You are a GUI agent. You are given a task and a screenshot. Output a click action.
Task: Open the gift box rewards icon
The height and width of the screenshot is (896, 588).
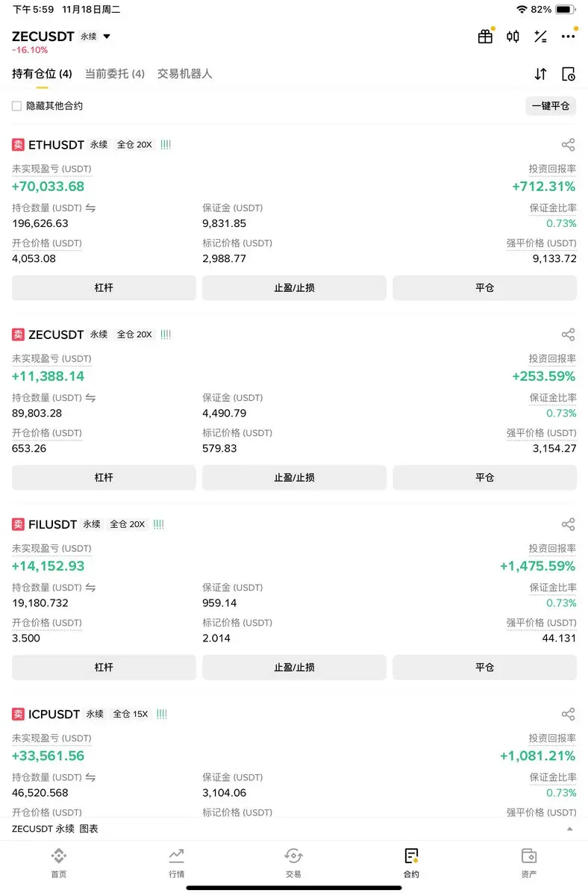486,37
